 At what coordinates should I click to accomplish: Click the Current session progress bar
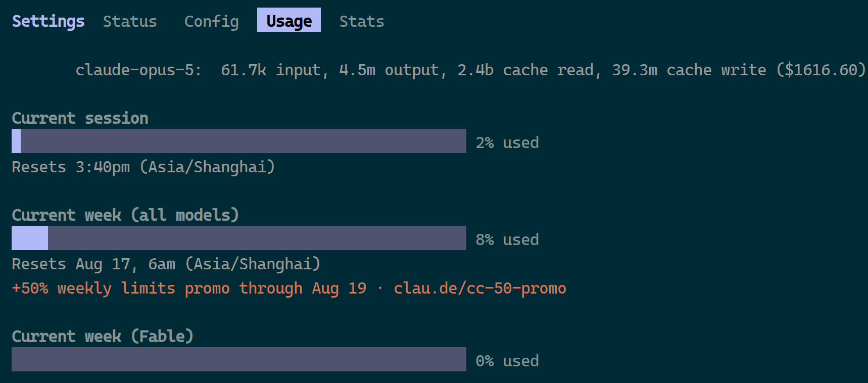pyautogui.click(x=239, y=141)
